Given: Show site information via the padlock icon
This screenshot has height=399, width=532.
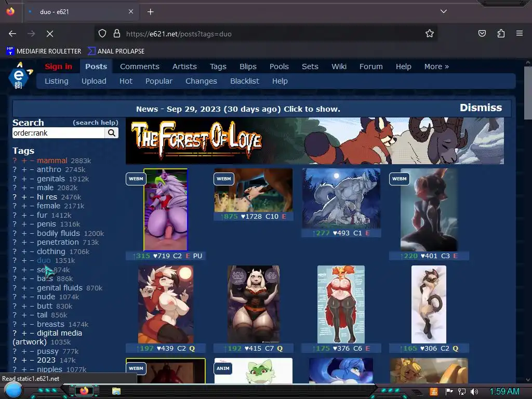Looking at the screenshot, I should click(117, 34).
